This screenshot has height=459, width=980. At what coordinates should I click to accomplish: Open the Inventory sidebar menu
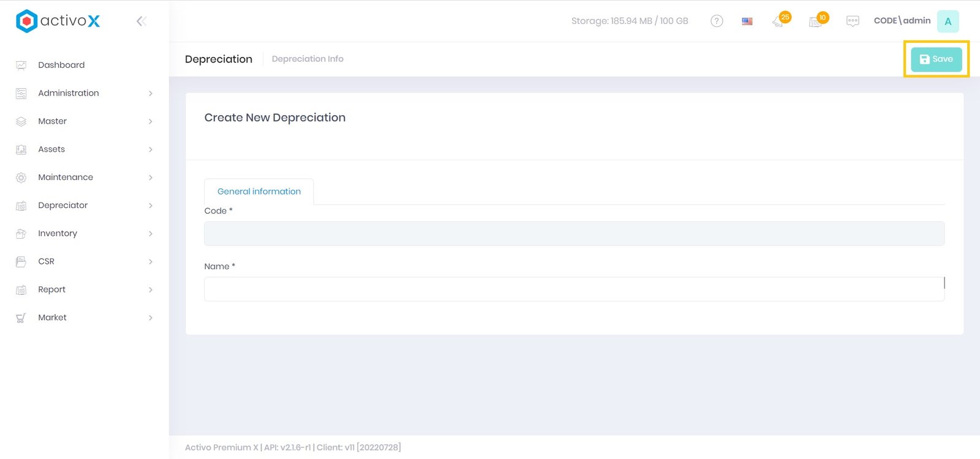click(58, 233)
